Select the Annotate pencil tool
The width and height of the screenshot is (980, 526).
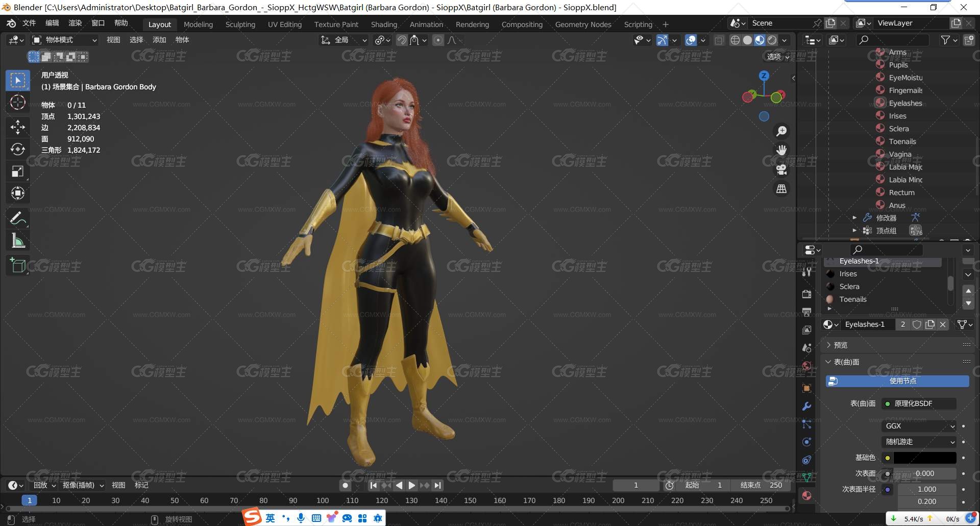pos(18,219)
